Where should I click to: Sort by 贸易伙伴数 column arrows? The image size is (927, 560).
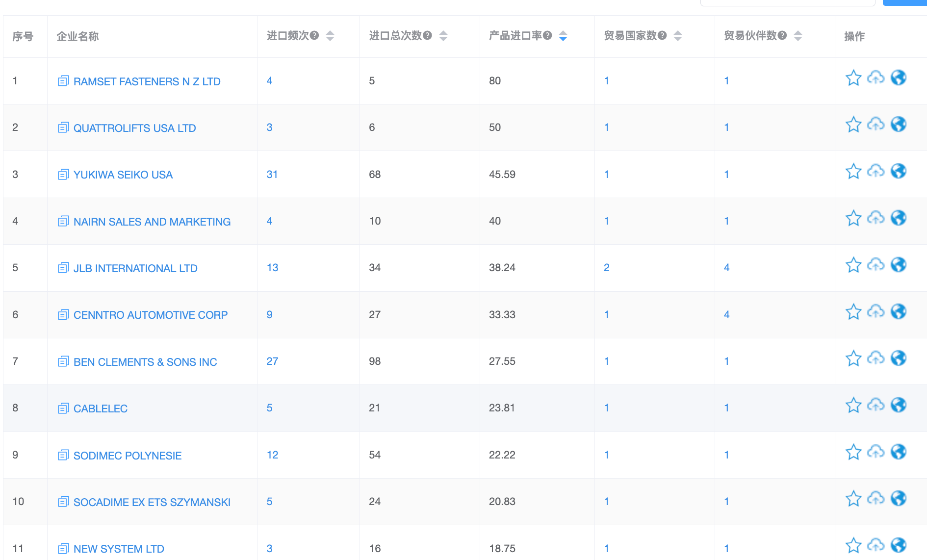(x=798, y=36)
